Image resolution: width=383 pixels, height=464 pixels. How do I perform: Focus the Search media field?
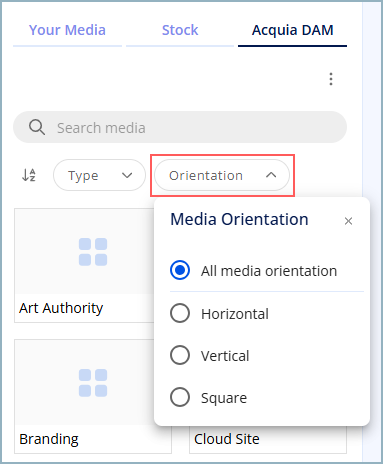tap(180, 127)
